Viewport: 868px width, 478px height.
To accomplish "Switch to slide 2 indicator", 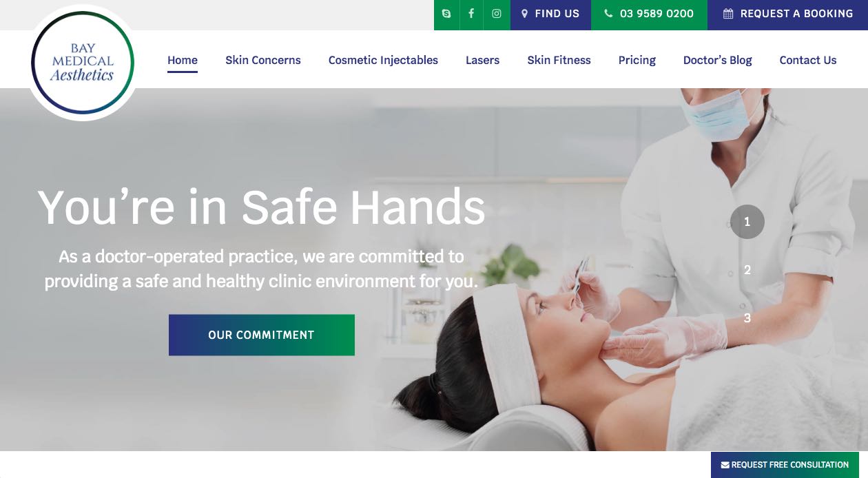I will coord(747,270).
